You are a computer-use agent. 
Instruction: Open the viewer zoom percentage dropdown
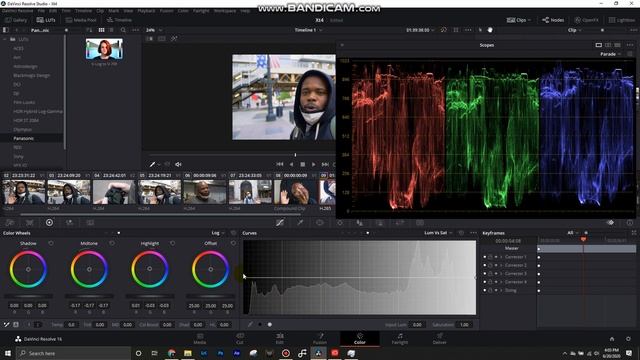click(x=154, y=30)
